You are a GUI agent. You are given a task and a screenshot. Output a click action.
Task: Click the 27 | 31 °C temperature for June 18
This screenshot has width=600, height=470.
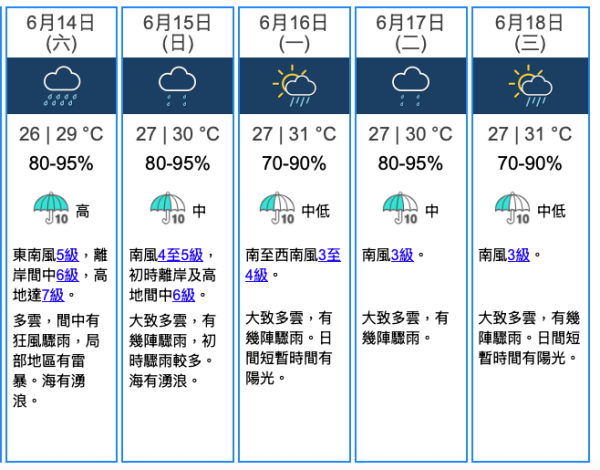530,134
